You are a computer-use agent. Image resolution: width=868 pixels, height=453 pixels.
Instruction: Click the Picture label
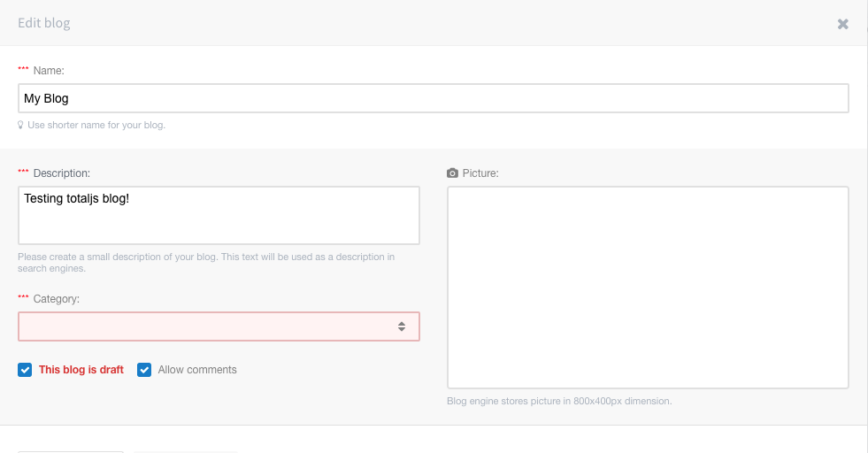(x=480, y=173)
